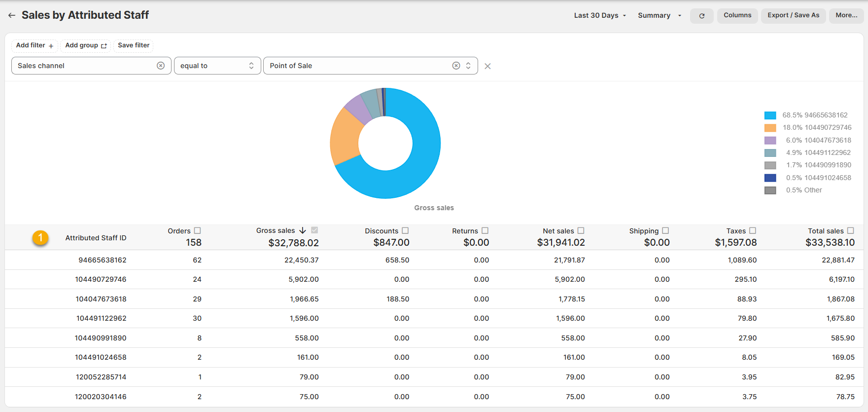This screenshot has width=868, height=412.
Task: Remove the filter row with the X
Action: coord(487,66)
